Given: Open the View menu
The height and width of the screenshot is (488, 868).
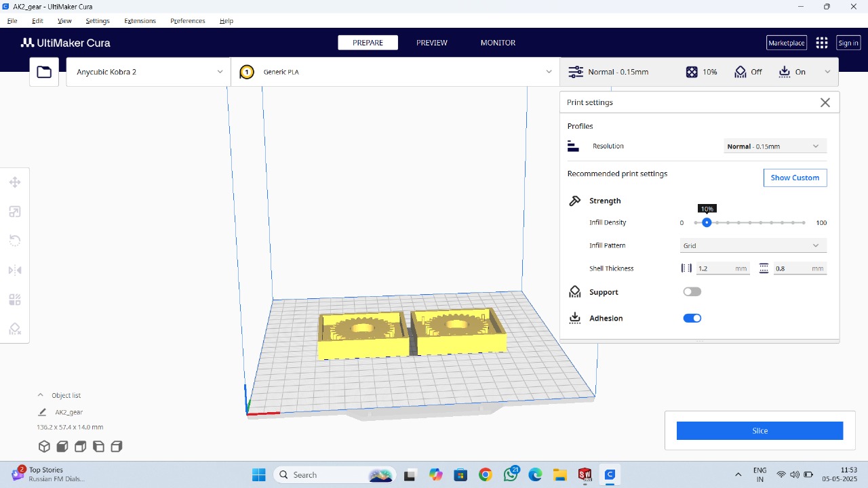Looking at the screenshot, I should coord(64,21).
